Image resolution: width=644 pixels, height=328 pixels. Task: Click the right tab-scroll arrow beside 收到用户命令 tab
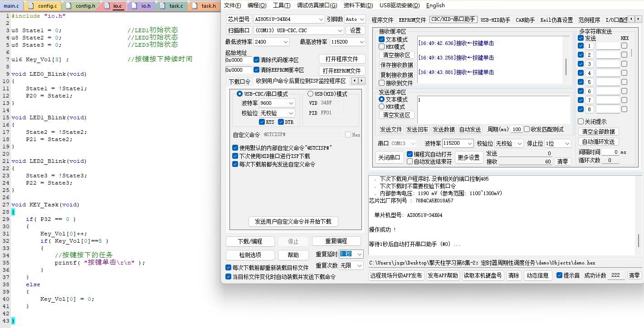pyautogui.click(x=362, y=81)
